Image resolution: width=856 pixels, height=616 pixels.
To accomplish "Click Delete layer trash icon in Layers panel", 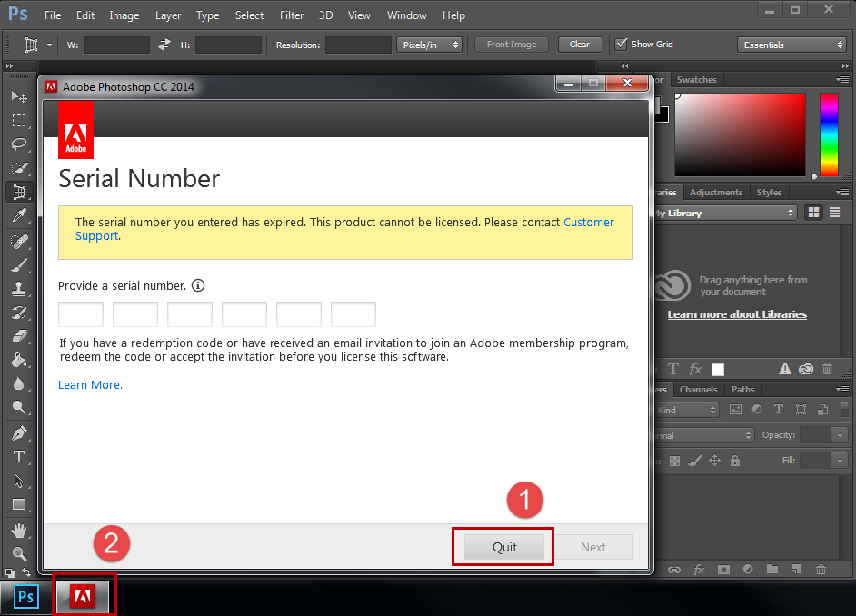I will pos(821,570).
